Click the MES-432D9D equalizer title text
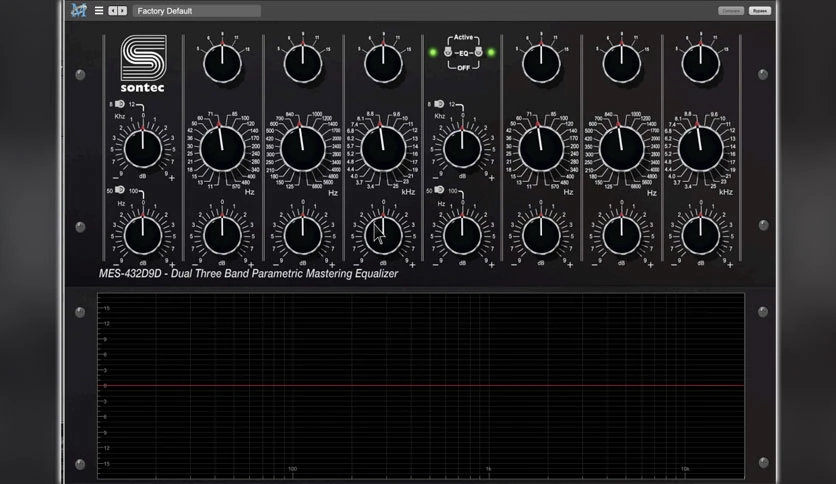 coord(248,273)
